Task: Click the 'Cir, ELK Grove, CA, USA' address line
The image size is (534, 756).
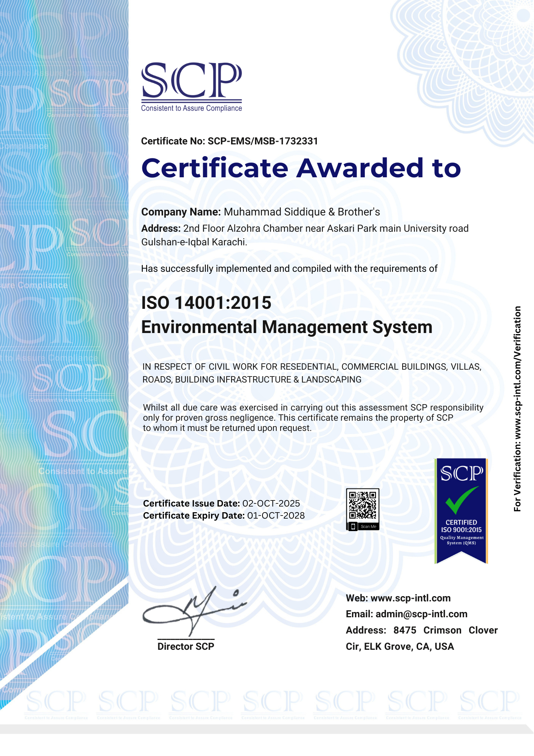Action: (400, 646)
